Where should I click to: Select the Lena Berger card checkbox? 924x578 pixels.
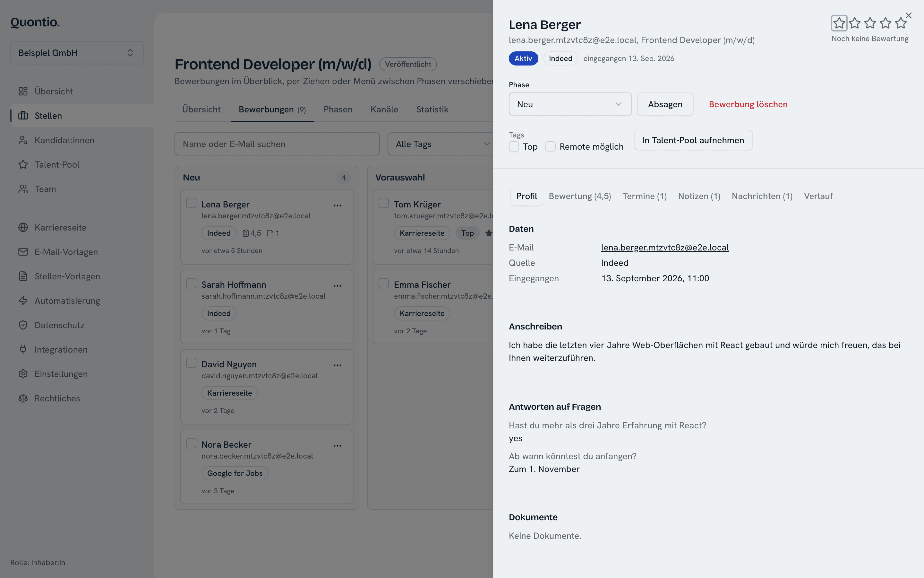point(191,203)
